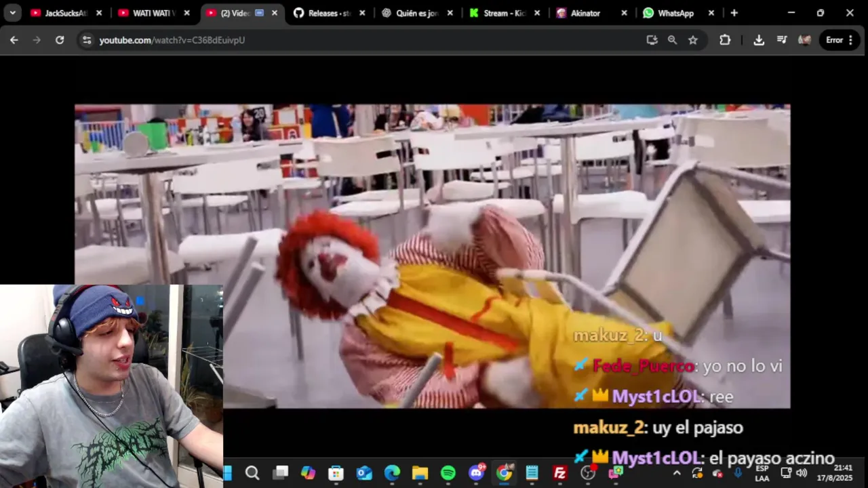Image resolution: width=868 pixels, height=488 pixels.
Task: Open the pink chat app on taskbar
Action: pyautogui.click(x=616, y=473)
